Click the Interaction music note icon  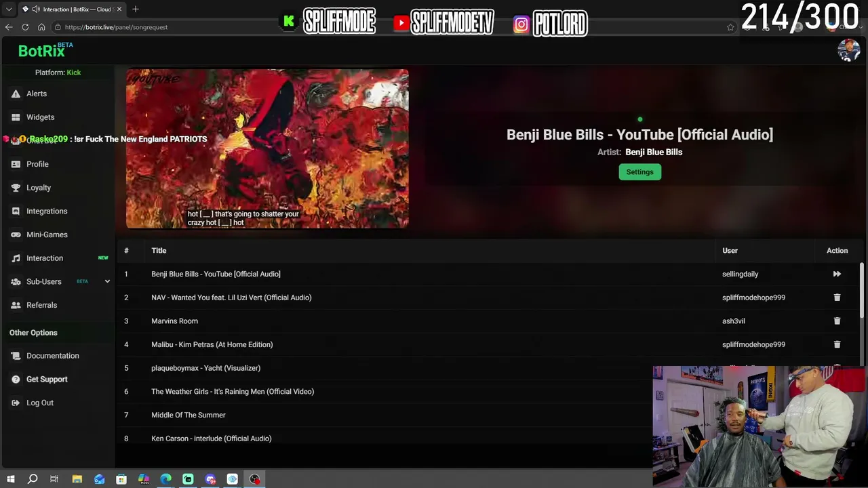coord(16,258)
